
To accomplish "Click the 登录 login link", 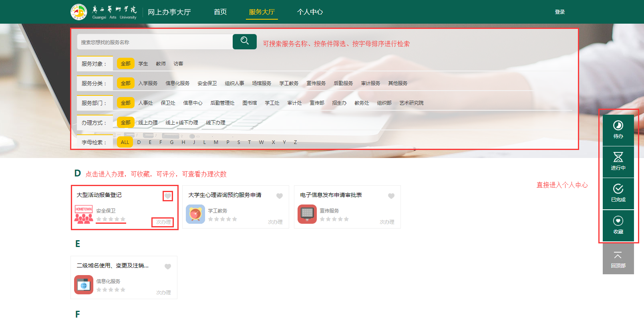I will pos(560,12).
